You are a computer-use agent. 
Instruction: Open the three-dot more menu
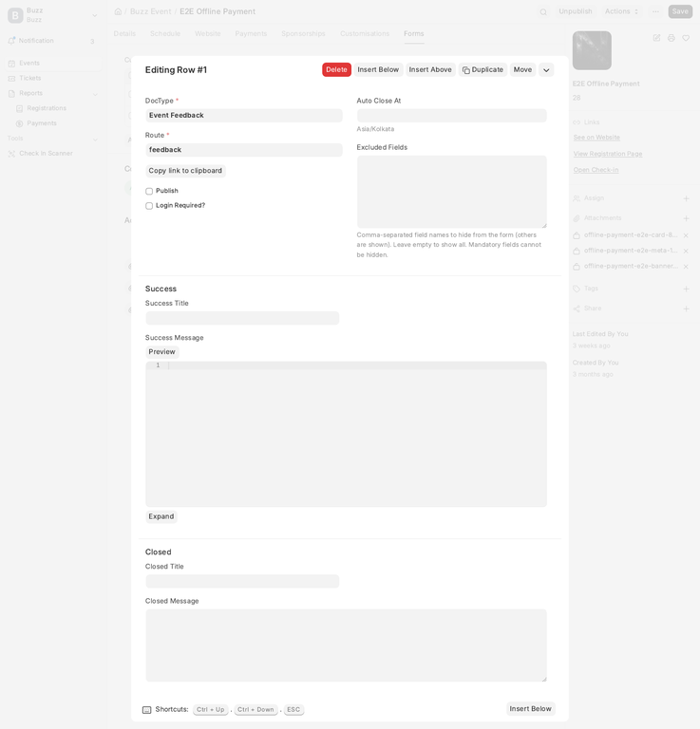655,11
